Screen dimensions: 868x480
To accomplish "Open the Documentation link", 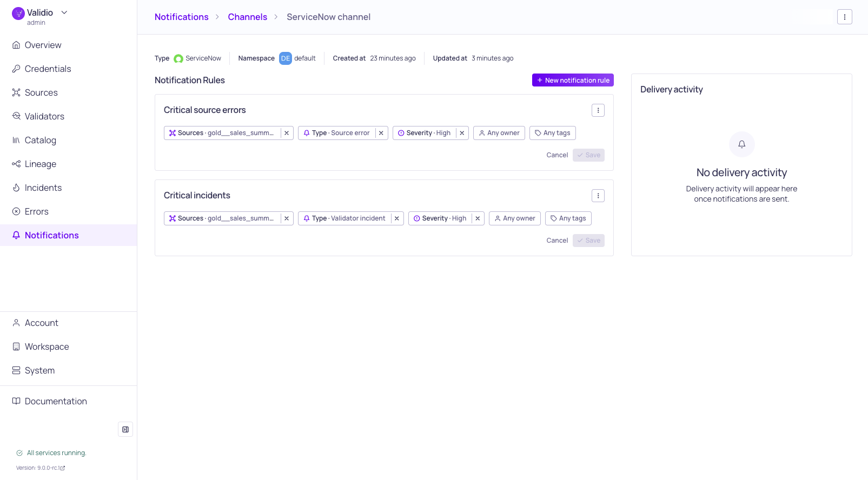I will coord(68,401).
